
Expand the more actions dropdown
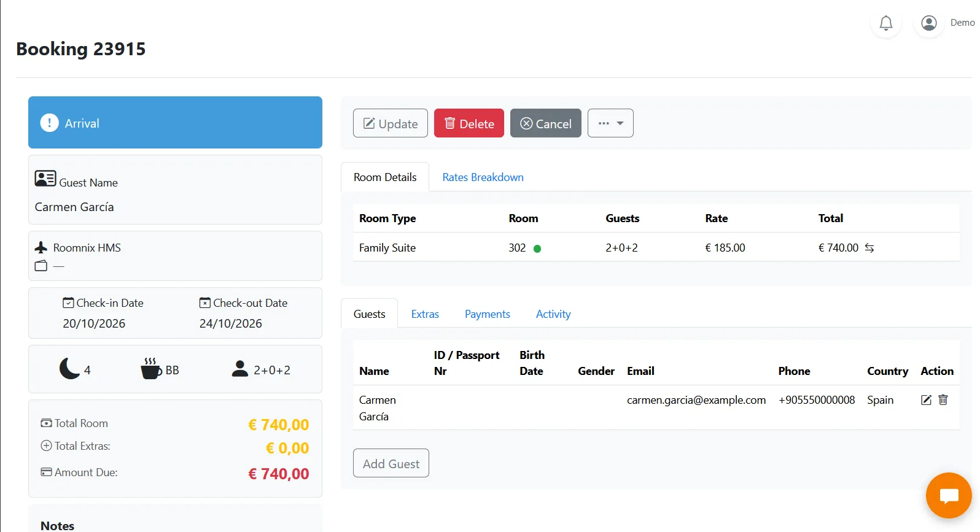click(610, 123)
